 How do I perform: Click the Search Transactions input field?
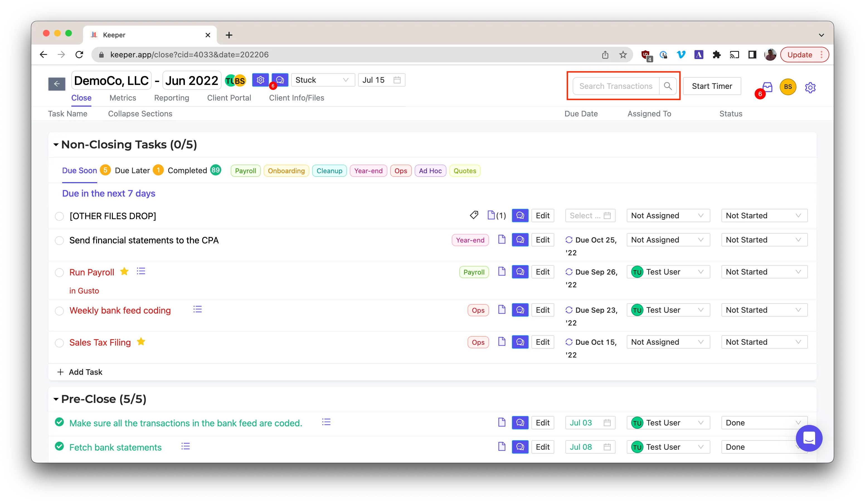tap(616, 86)
